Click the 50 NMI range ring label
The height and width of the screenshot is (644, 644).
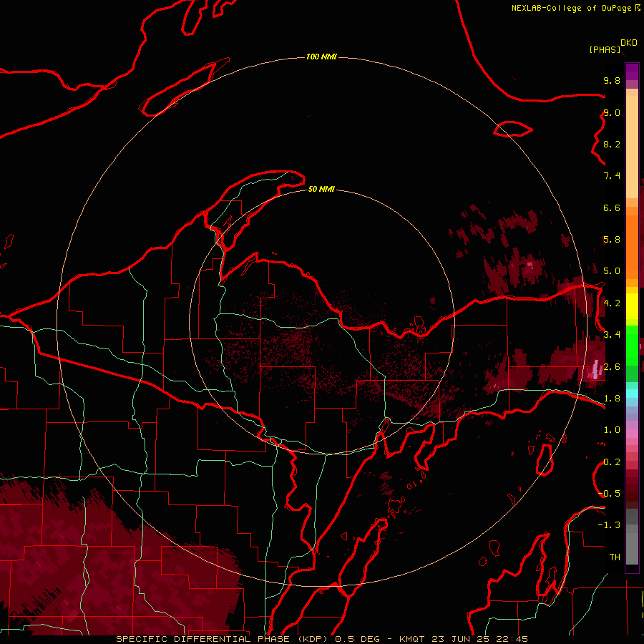[x=321, y=189]
